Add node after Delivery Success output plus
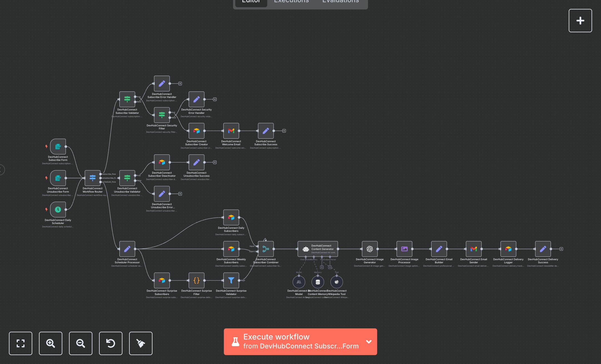Viewport: 601px width, 364px height. tap(561, 249)
